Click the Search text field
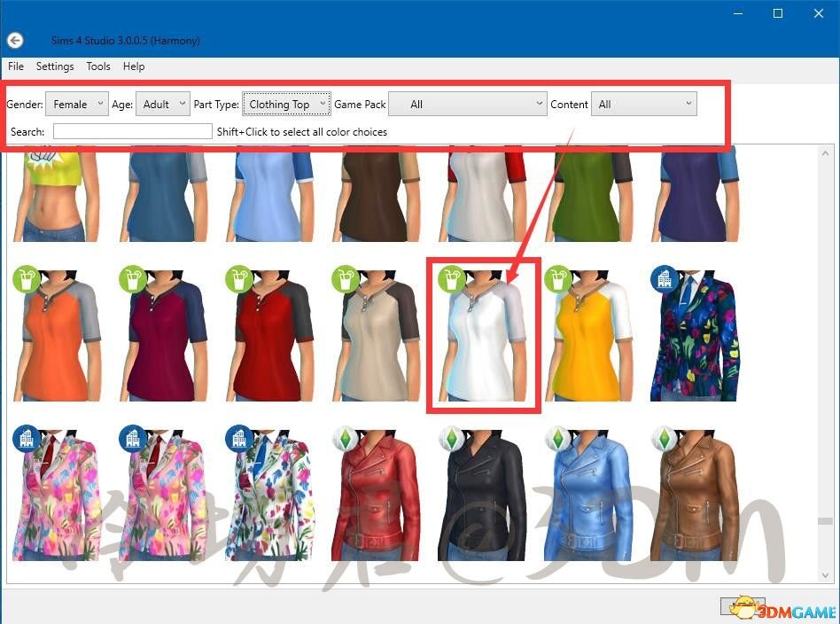The width and height of the screenshot is (840, 624). click(x=133, y=132)
